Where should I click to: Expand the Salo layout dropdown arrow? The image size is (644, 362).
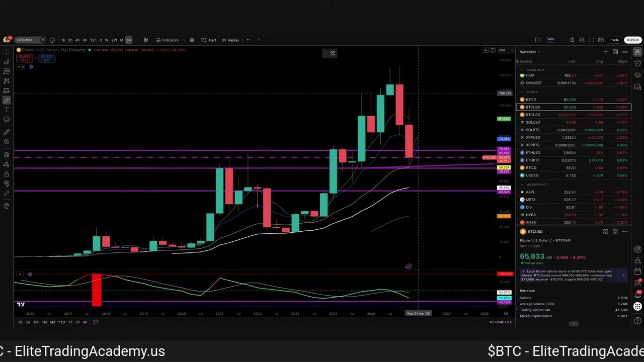(x=561, y=40)
